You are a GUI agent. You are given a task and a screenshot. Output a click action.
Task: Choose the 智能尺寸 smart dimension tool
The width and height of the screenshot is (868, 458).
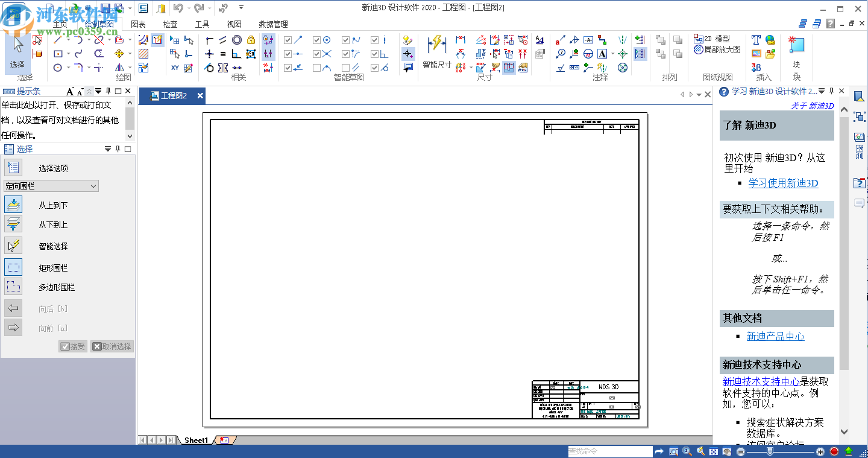click(436, 52)
